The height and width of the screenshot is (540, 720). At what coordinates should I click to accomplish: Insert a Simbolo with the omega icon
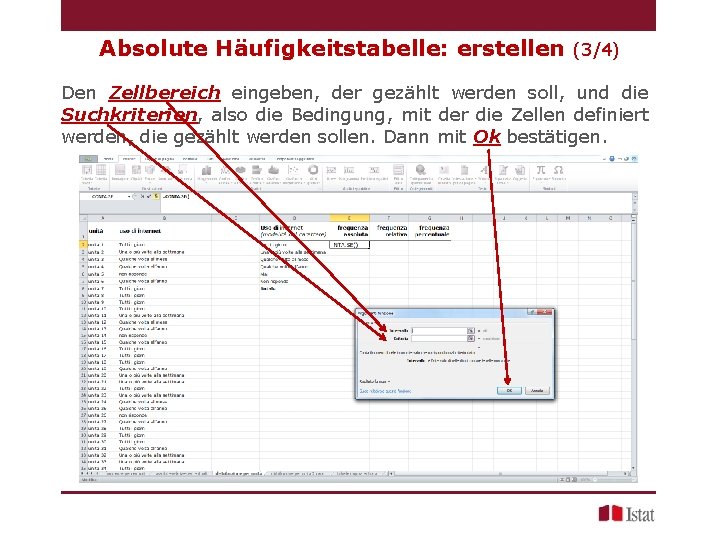558,170
